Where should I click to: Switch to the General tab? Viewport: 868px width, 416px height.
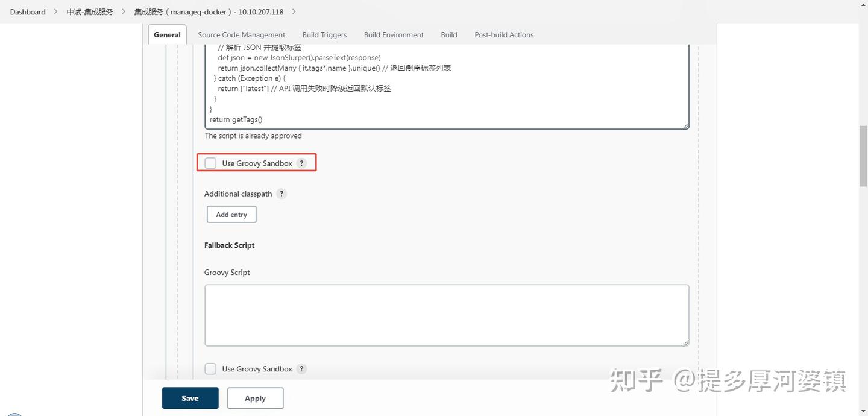click(167, 34)
